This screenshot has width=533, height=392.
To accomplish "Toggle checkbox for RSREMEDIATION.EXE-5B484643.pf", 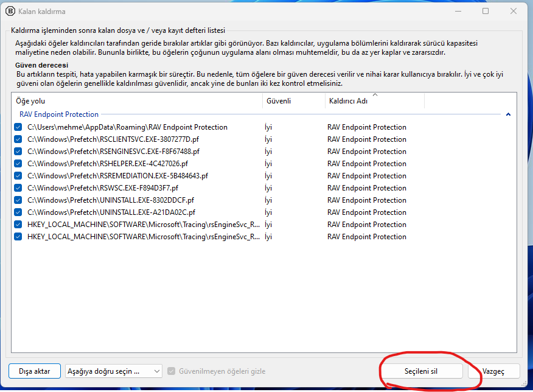I will pos(18,176).
